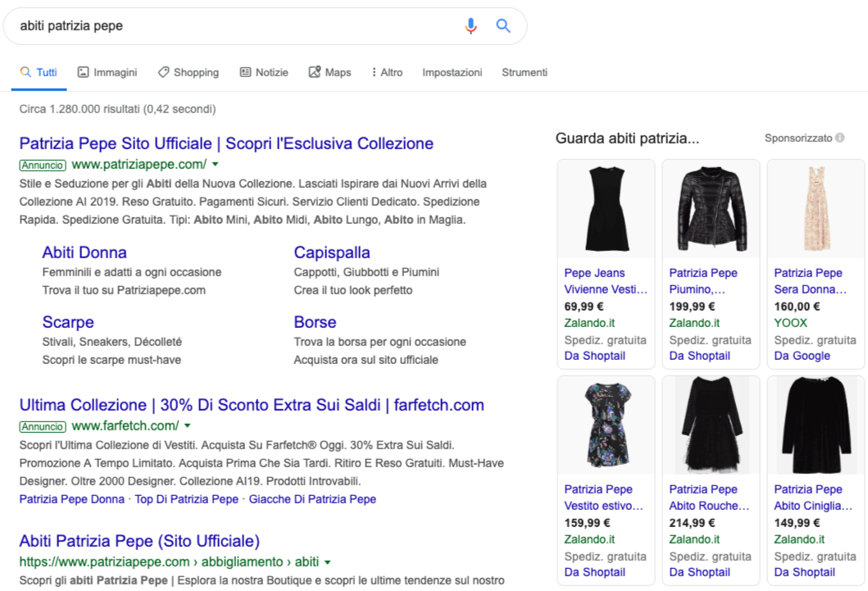This screenshot has width=868, height=591.
Task: Click the 160,00 € price text
Action: click(798, 306)
